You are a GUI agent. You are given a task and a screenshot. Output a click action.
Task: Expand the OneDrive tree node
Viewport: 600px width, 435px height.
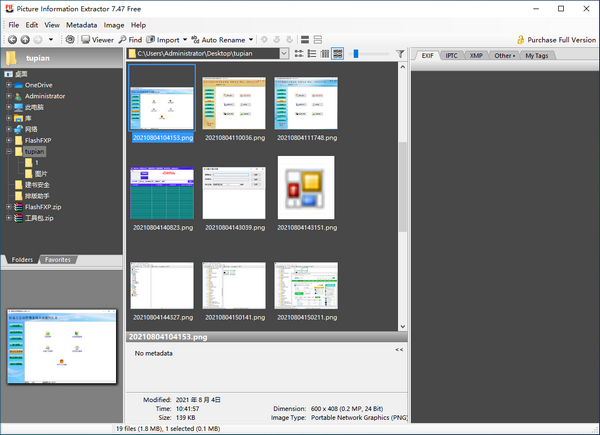tap(8, 85)
